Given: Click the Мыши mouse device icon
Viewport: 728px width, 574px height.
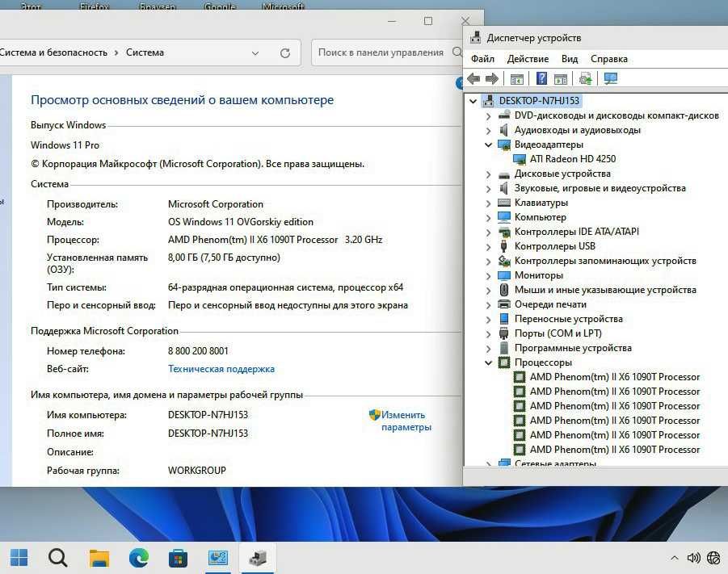Looking at the screenshot, I should pos(503,290).
